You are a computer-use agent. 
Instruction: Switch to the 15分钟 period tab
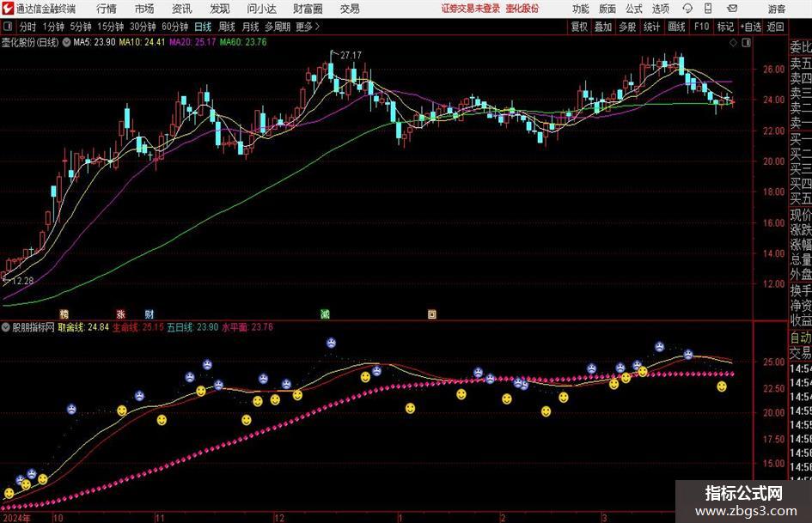pyautogui.click(x=110, y=27)
